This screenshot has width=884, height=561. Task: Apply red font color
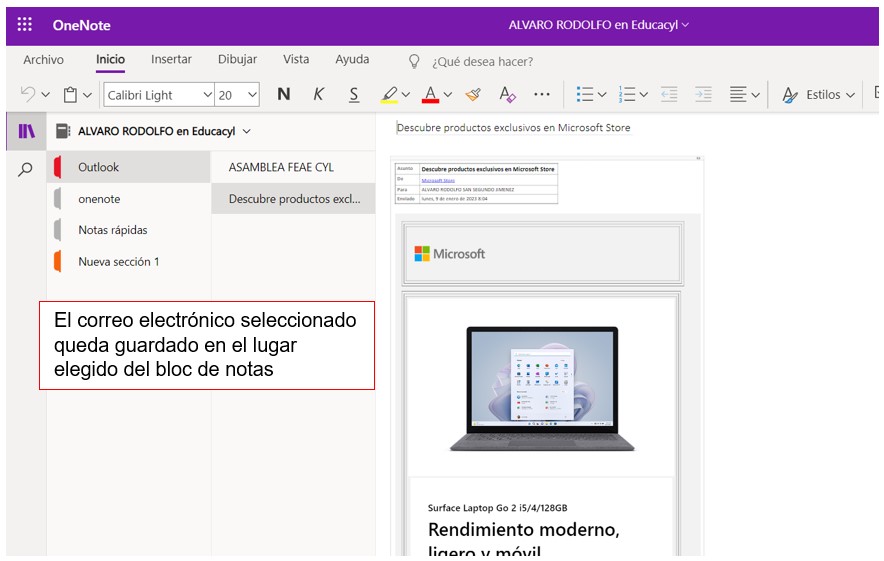coord(430,95)
